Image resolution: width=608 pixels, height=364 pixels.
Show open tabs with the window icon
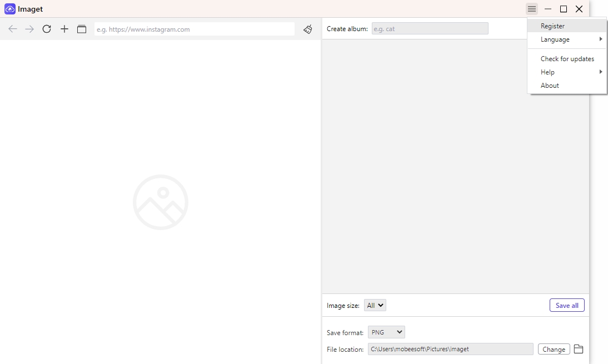coord(82,29)
